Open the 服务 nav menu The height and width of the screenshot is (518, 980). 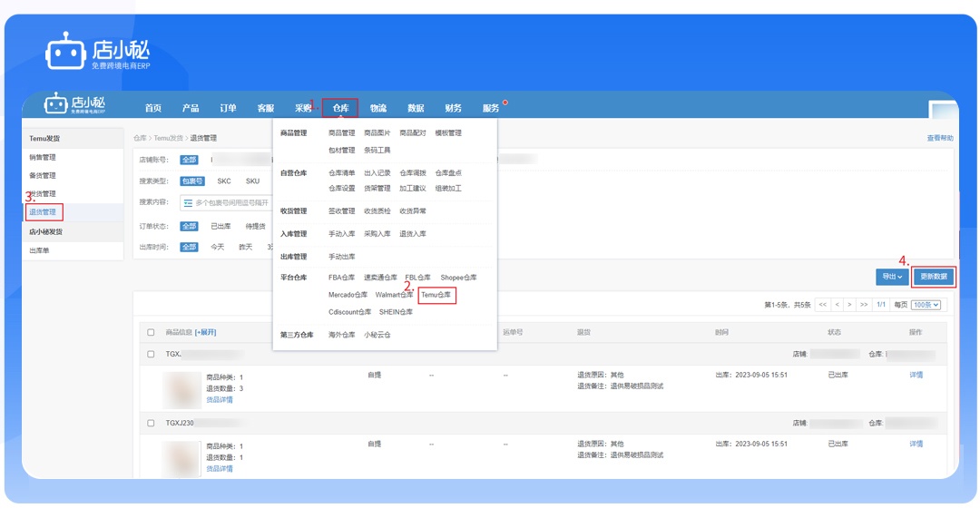(491, 108)
